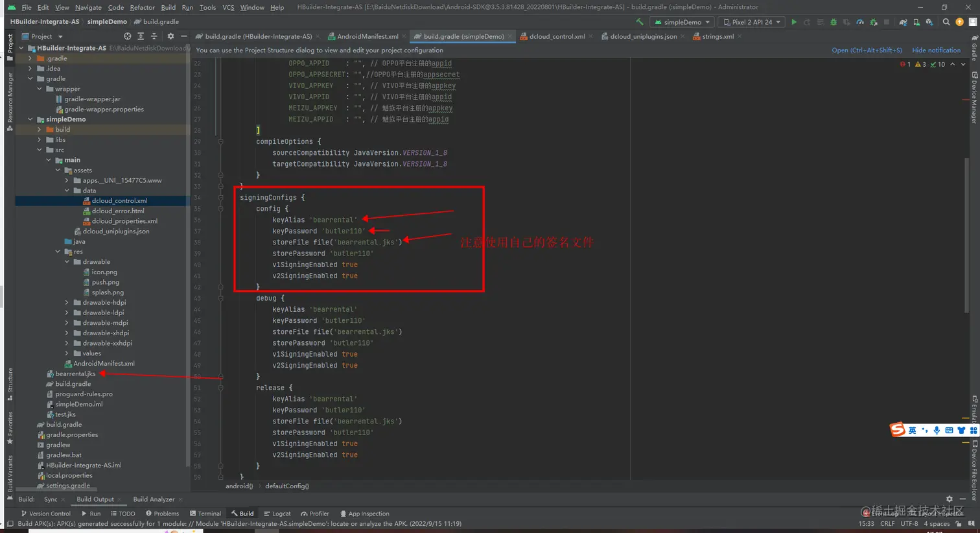
Task: Expand the .gradle folder
Action: click(30, 58)
